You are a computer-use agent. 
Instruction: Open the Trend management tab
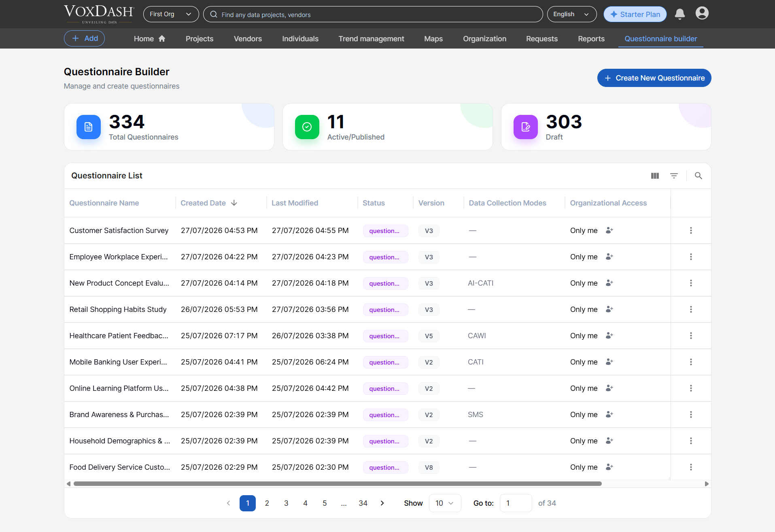click(371, 39)
